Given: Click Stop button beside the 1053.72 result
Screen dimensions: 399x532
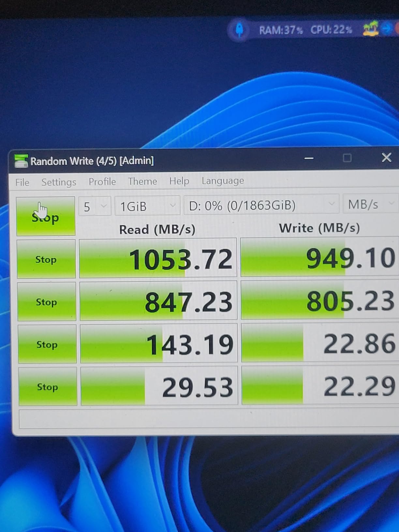Looking at the screenshot, I should 46,259.
